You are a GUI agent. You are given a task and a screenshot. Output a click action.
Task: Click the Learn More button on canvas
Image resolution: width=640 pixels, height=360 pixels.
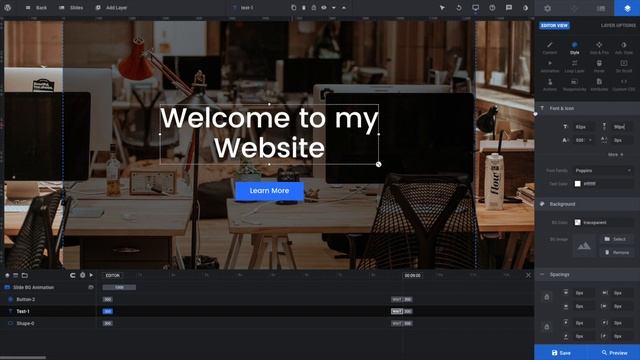tap(269, 191)
